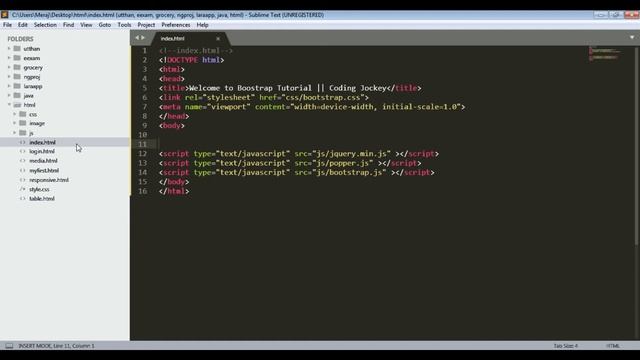Open responsive.html from the sidebar
640x360 pixels.
click(49, 180)
